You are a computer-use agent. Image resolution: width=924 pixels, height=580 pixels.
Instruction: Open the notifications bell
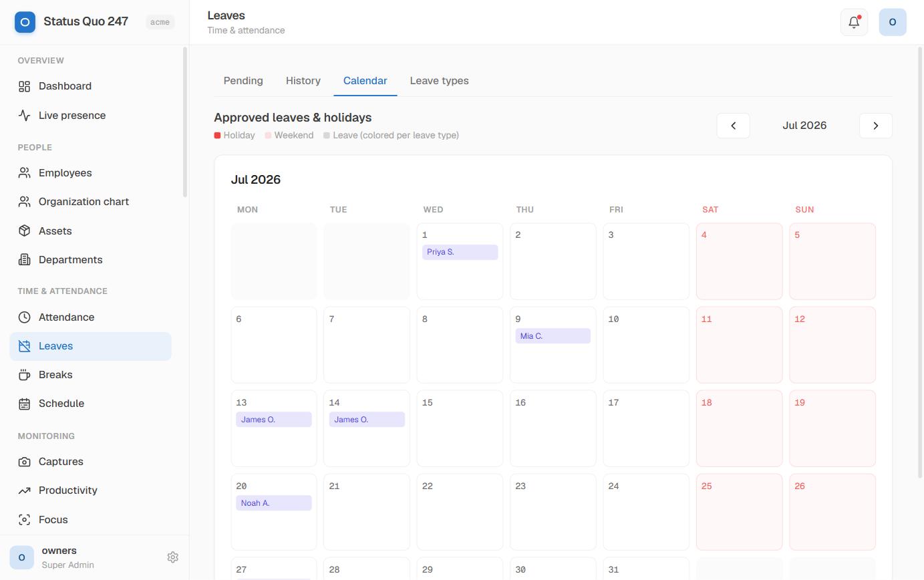point(854,22)
